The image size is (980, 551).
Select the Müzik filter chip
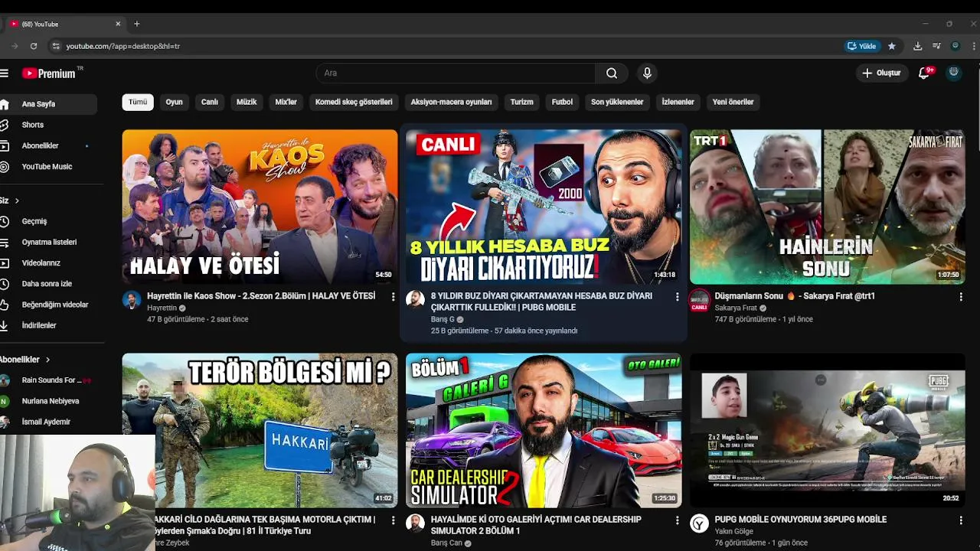[247, 102]
